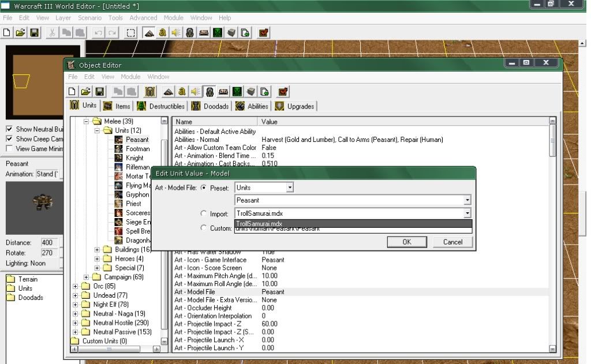Click the Distance value field showing 400

tap(49, 242)
